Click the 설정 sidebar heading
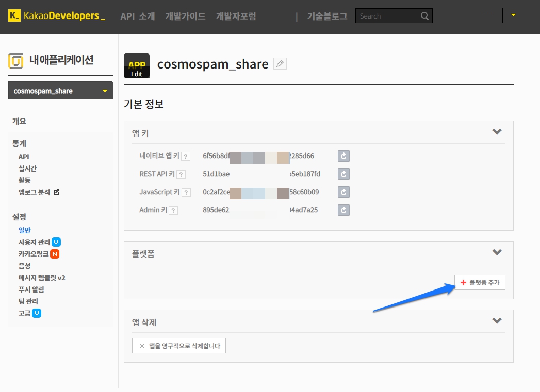The height and width of the screenshot is (392, 540). pos(19,217)
